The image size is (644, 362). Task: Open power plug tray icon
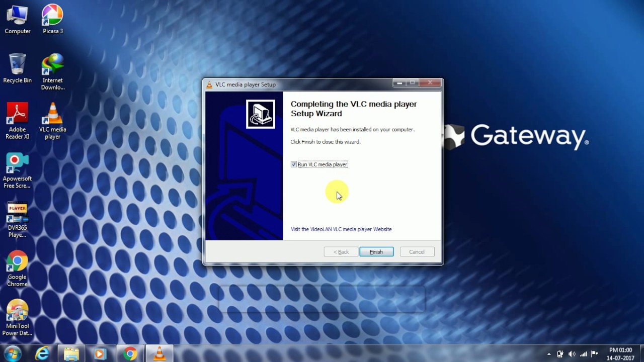point(560,354)
